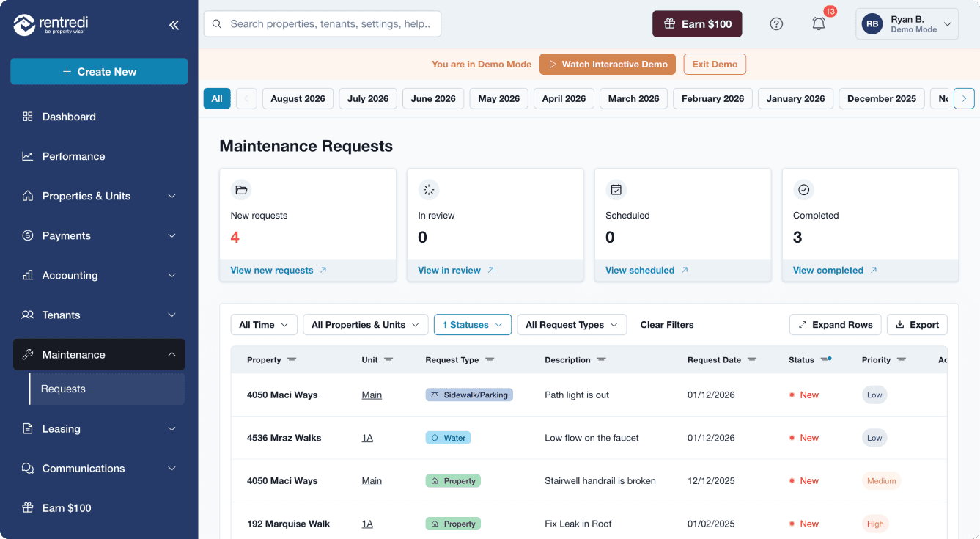
Task: Click the Clear Filters link
Action: pyautogui.click(x=667, y=325)
